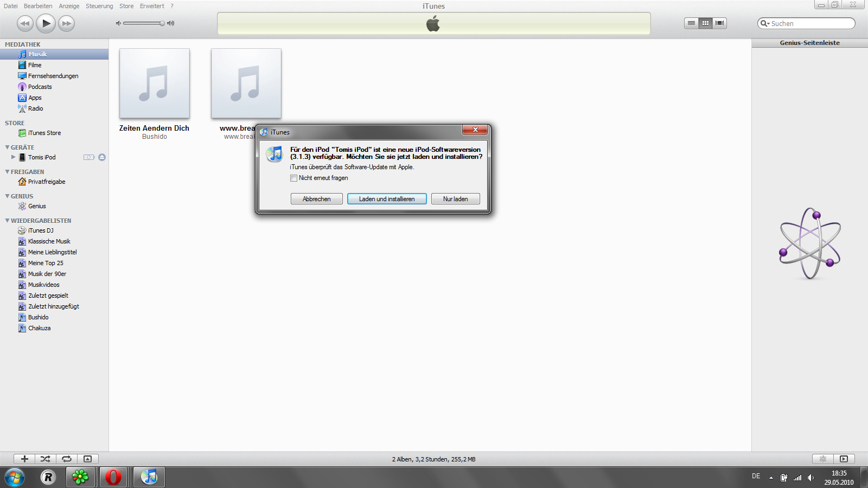
Task: Open Fernsehsendungen in the sidebar
Action: pos(54,76)
